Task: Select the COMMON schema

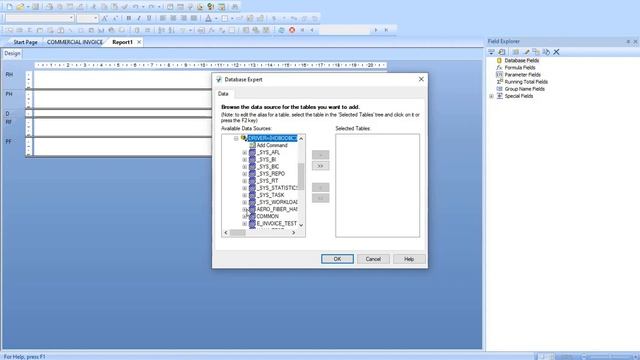Action: (x=268, y=216)
